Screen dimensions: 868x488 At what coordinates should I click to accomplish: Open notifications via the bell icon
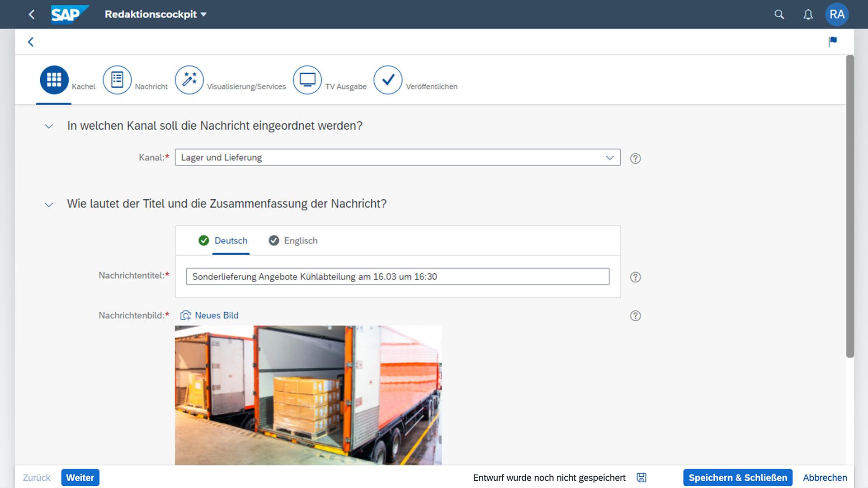[x=808, y=14]
